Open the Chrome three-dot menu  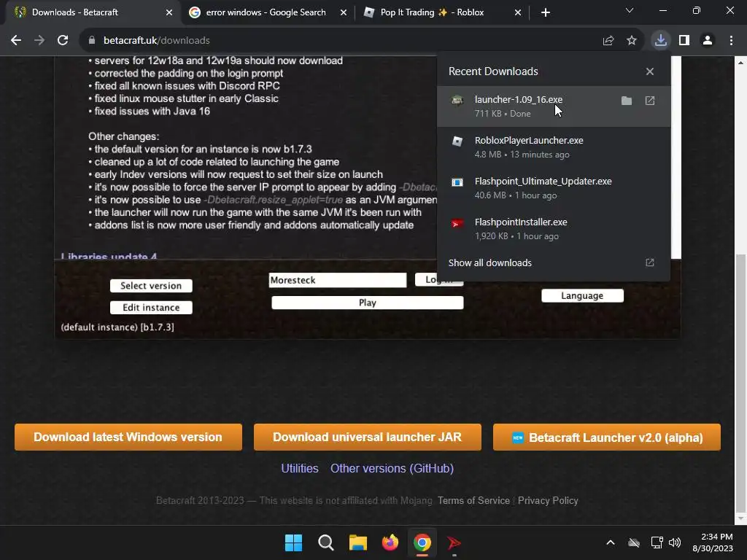point(731,41)
